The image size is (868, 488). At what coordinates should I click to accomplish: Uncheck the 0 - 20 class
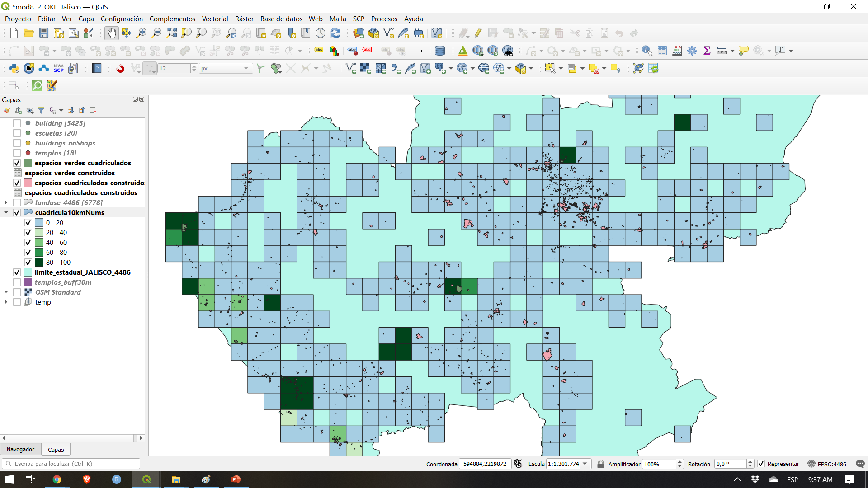click(28, 222)
